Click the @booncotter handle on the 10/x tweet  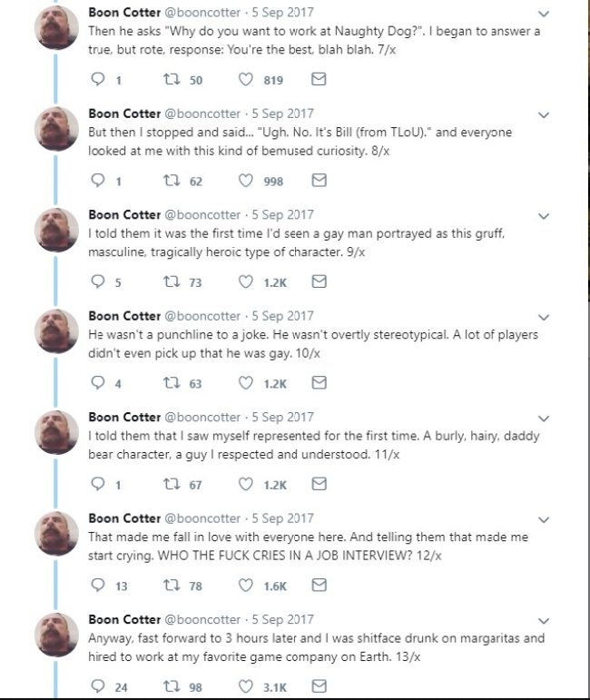202,316
